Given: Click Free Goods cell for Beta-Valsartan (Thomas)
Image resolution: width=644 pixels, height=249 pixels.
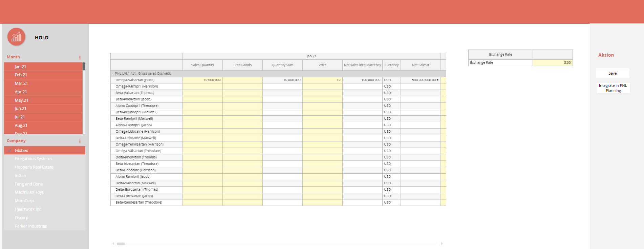Looking at the screenshot, I should click(242, 93).
